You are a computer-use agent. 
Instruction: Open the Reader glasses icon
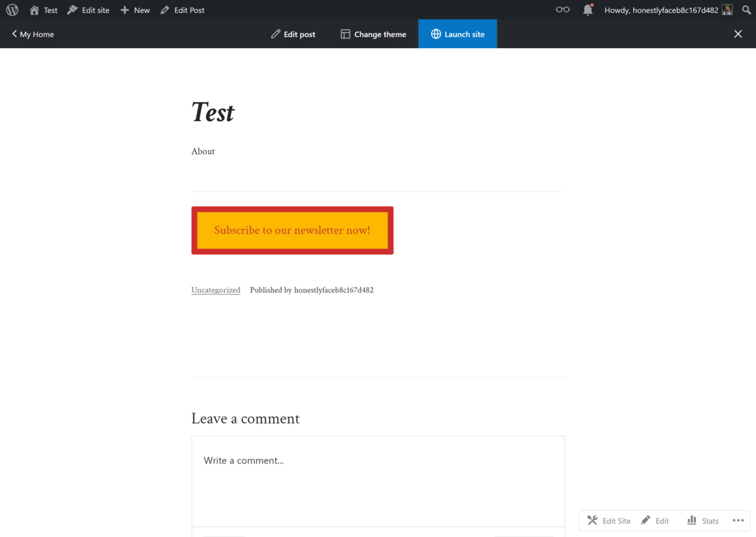[x=563, y=10]
